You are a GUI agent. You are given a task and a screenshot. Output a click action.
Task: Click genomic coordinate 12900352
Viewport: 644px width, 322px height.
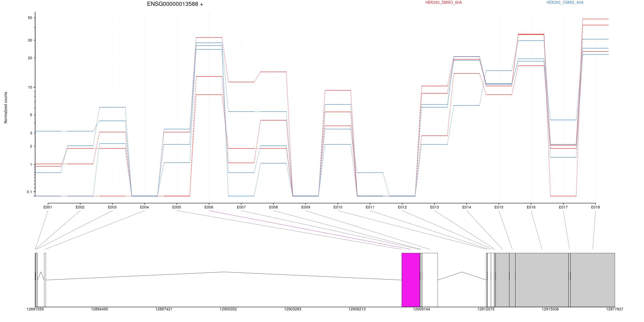(x=228, y=309)
